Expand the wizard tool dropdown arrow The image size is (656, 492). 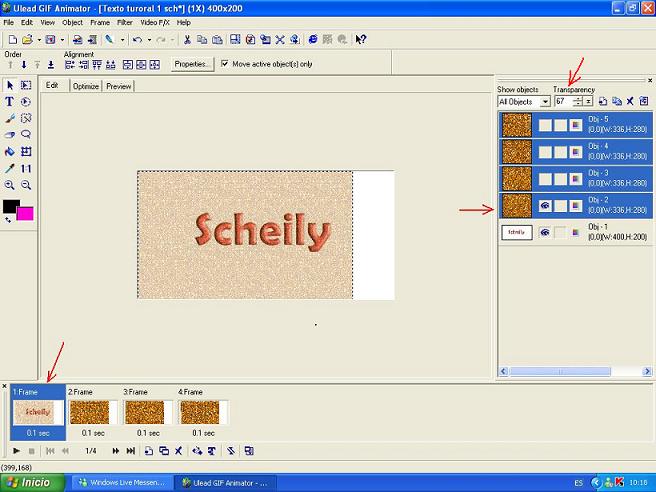[x=122, y=40]
